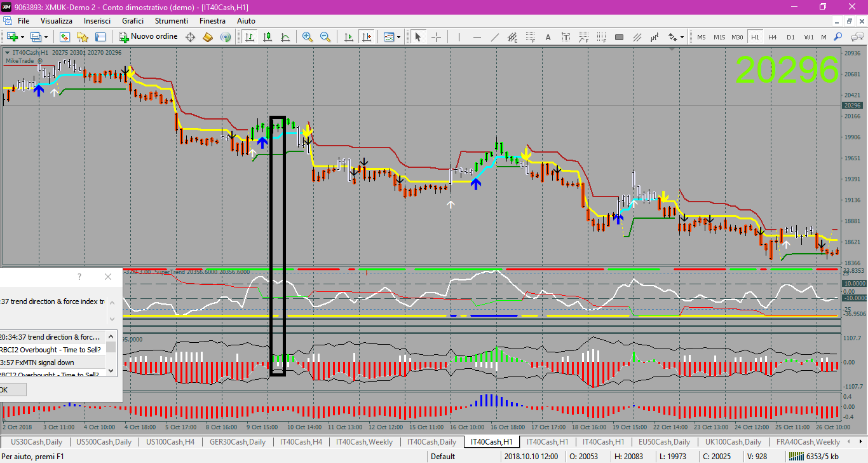
Task: Draw a trendline
Action: pyautogui.click(x=494, y=37)
